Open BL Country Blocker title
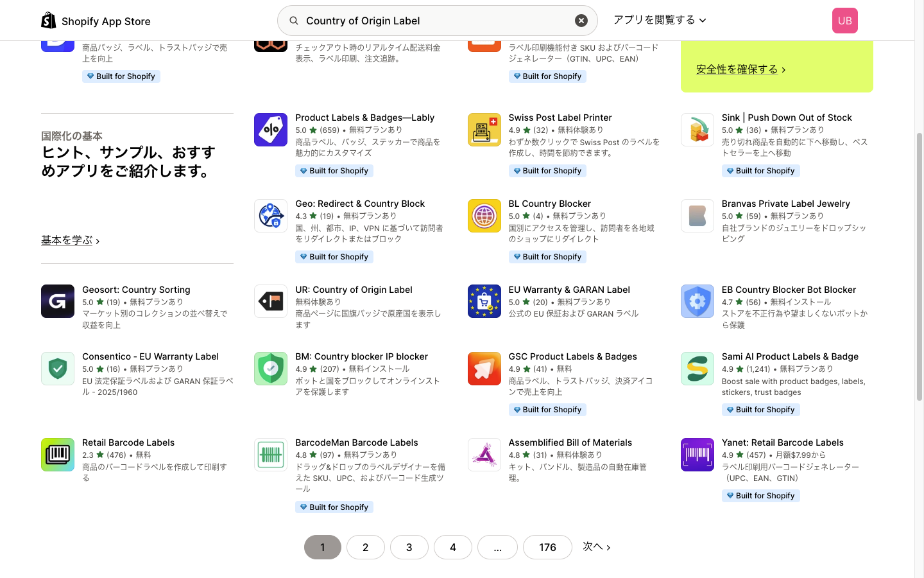The width and height of the screenshot is (924, 578). (550, 204)
